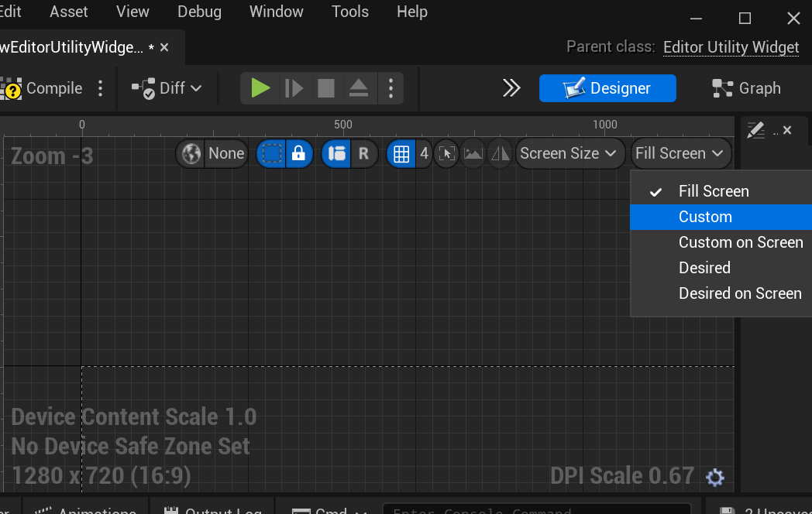812x514 pixels.
Task: Click the Compile blueprint button
Action: click(x=41, y=88)
